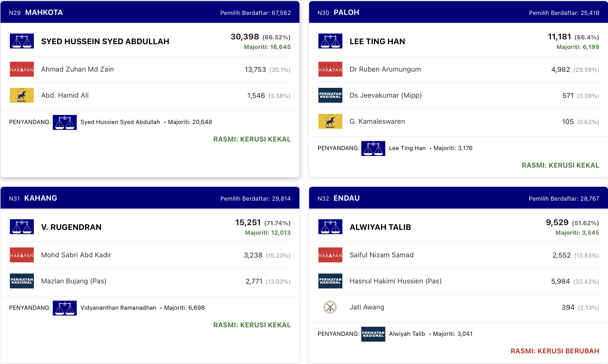The width and height of the screenshot is (608, 364).
Task: Open the N29 Mahkota header
Action: pyautogui.click(x=150, y=12)
